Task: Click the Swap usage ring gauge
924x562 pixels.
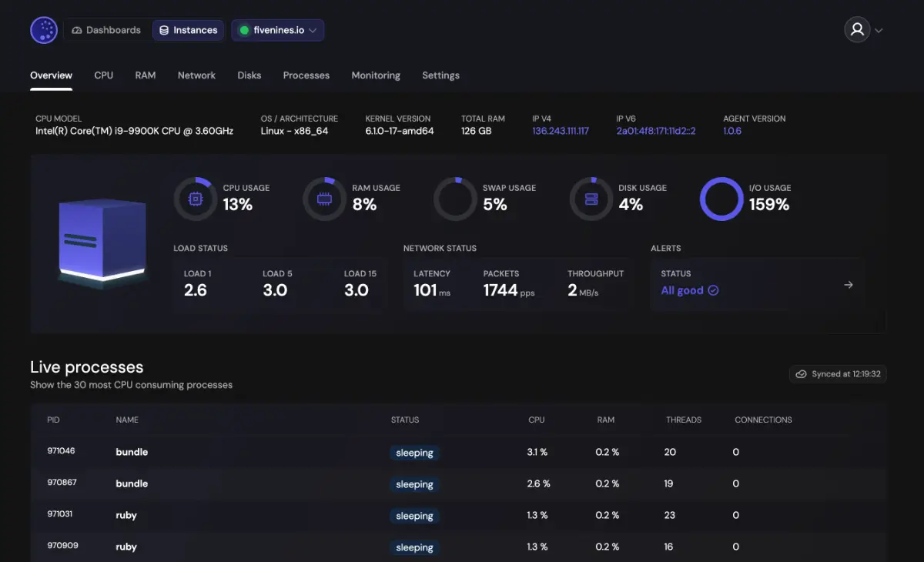Action: [455, 199]
